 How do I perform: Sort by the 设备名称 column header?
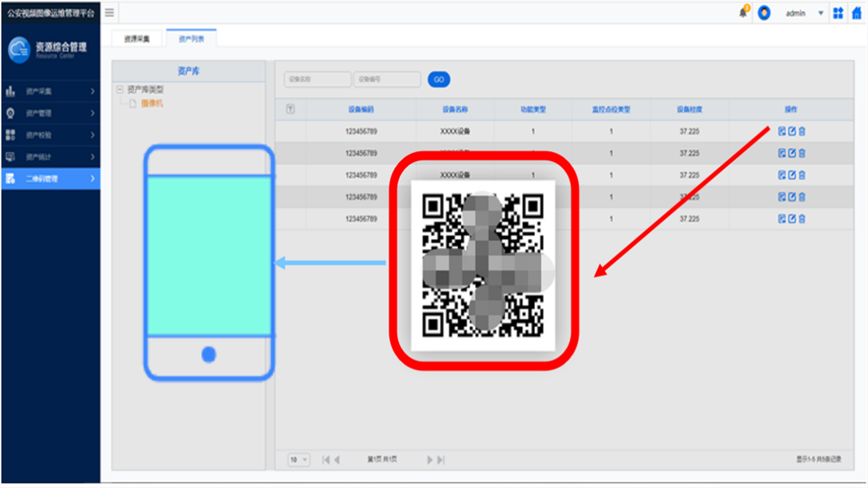(x=455, y=109)
